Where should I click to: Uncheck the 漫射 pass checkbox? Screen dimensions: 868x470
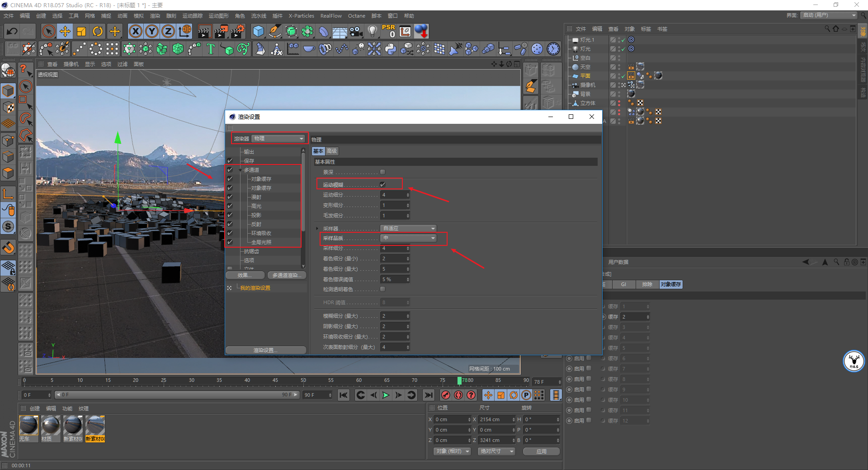coord(230,197)
